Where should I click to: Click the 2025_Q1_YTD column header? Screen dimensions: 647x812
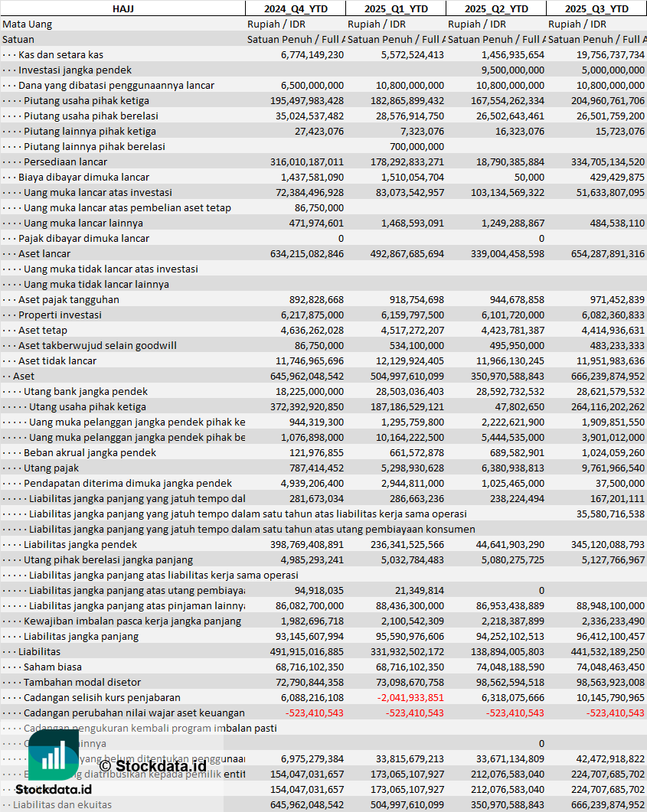(x=395, y=8)
